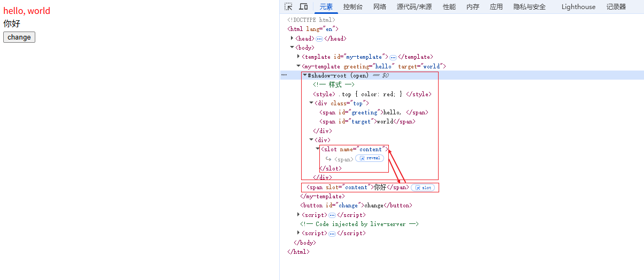Screen dimensions: 644x280
Task: Click the ellipsis inside the template tag
Action: [393, 57]
